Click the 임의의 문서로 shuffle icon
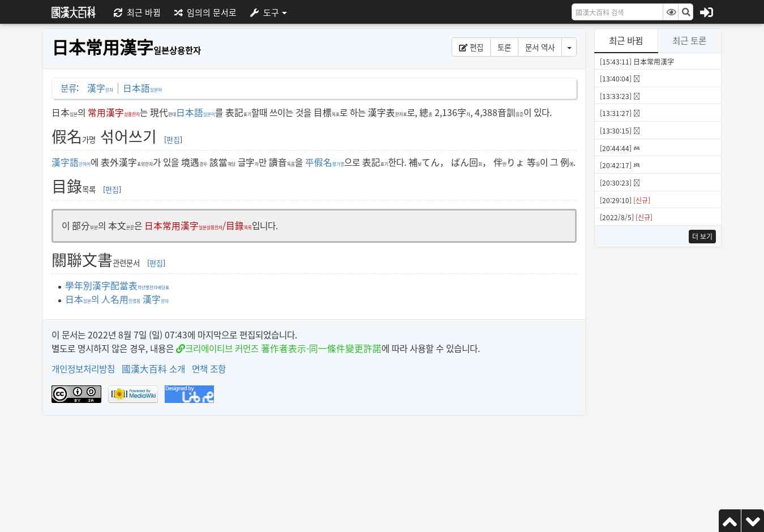Screen dimensions: 764x532 click(178, 12)
